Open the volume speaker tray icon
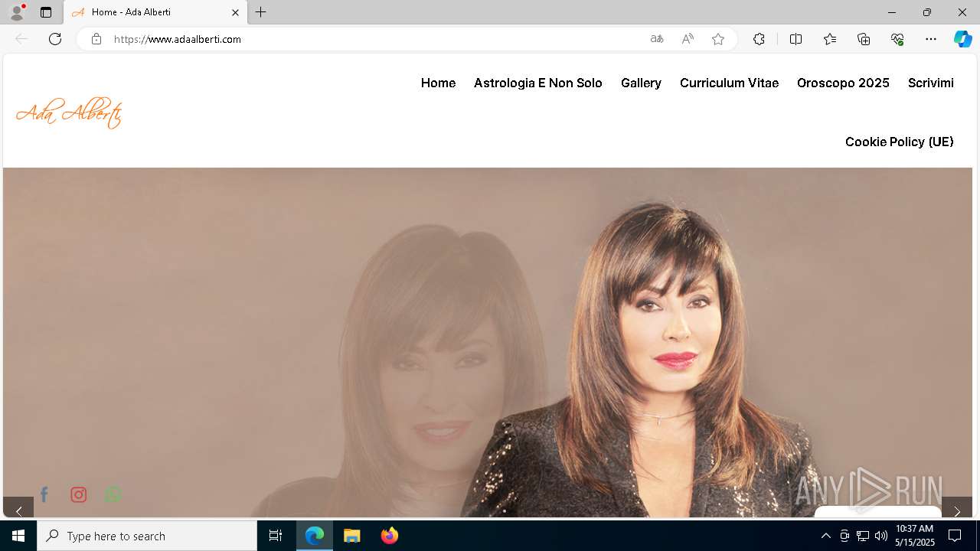Viewport: 980px width, 551px height. pyautogui.click(x=881, y=536)
